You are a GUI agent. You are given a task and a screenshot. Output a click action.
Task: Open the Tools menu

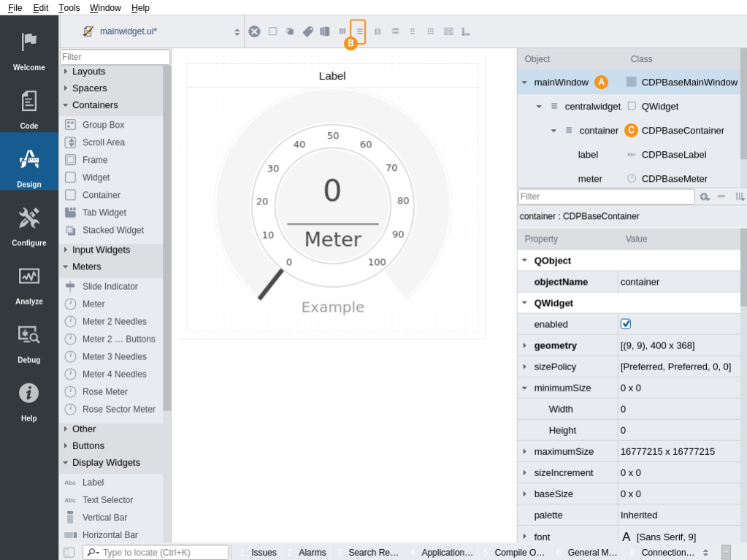tap(69, 8)
